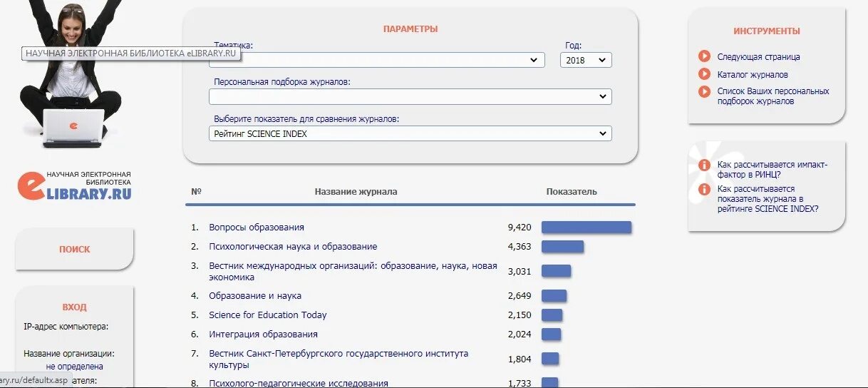Viewport: 868px width, 388px height.
Task: Open Список Ваших персональных подборок журналов
Action: (773, 96)
